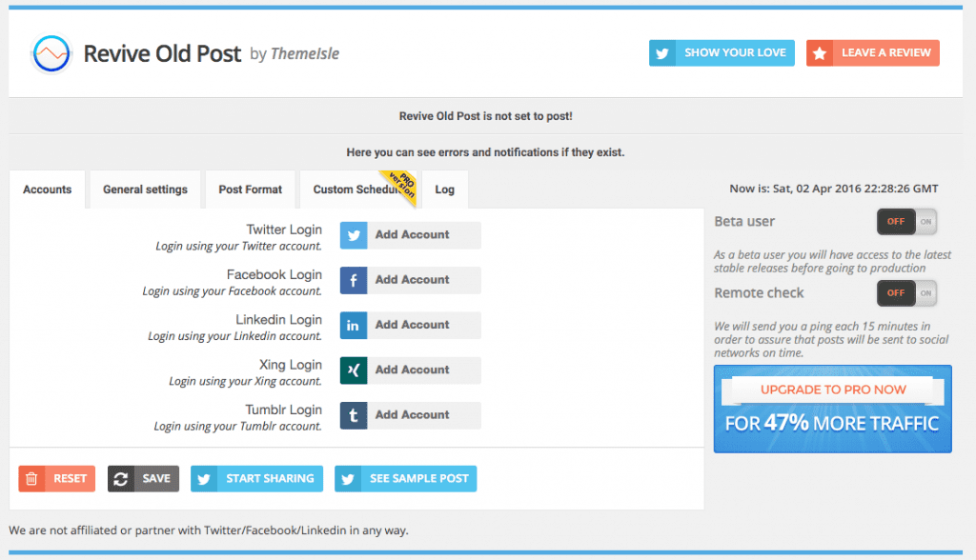Click "We are not affiliated" disclaimer text

tap(209, 530)
